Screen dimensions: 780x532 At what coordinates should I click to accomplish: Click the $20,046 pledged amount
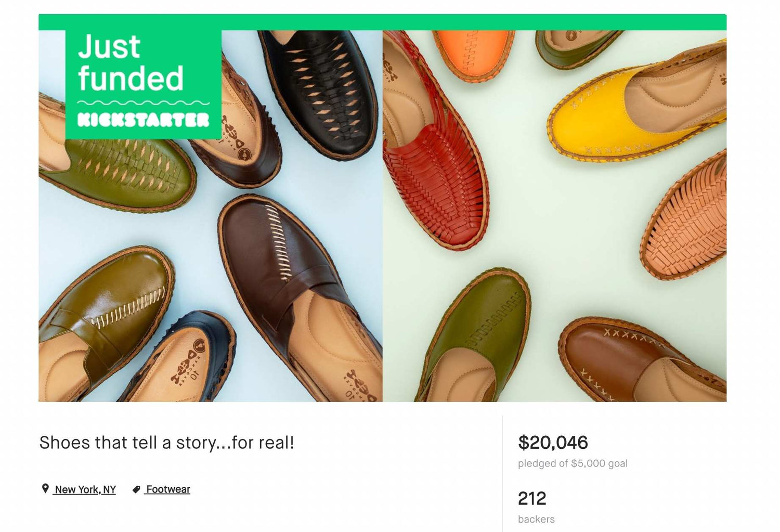(x=553, y=443)
